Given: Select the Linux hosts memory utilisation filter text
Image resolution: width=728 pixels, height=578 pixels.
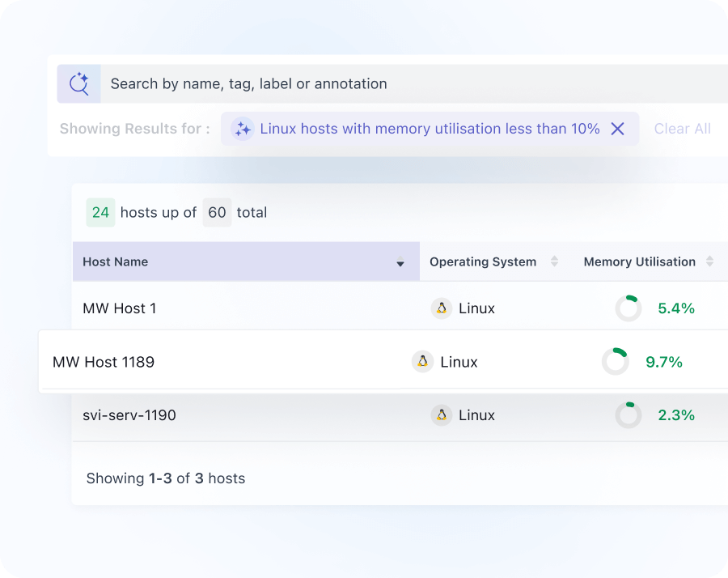Looking at the screenshot, I should click(x=430, y=129).
